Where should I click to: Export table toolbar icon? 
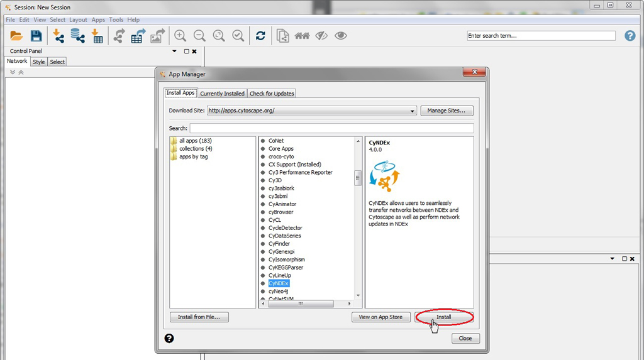[138, 36]
